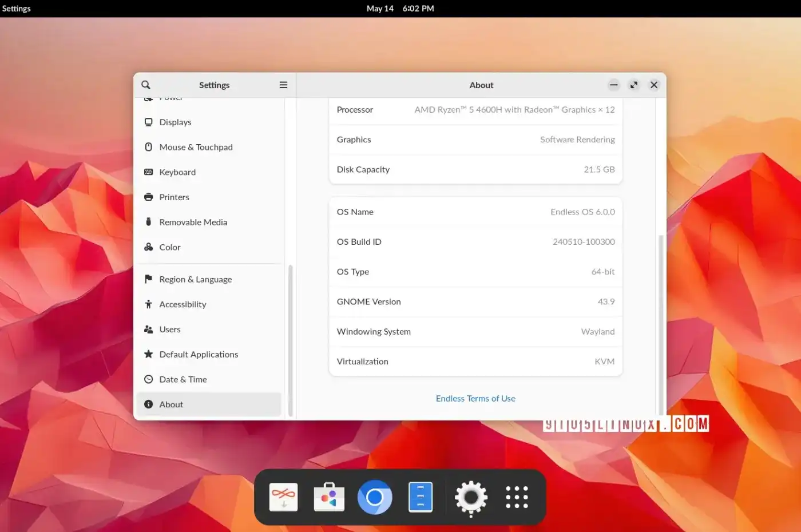Screen dimensions: 801x532
Task: Launch Chromium browser from the dock
Action: pos(375,497)
